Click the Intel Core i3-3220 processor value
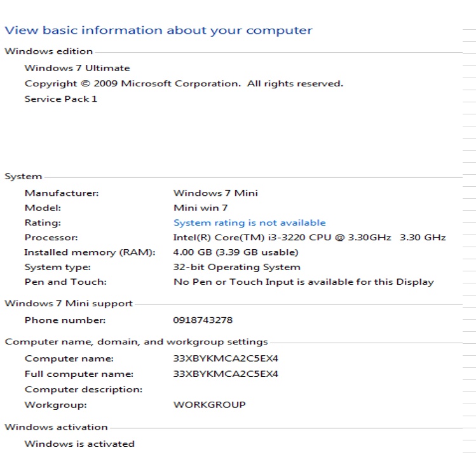The height and width of the screenshot is (476, 476). pyautogui.click(x=309, y=238)
